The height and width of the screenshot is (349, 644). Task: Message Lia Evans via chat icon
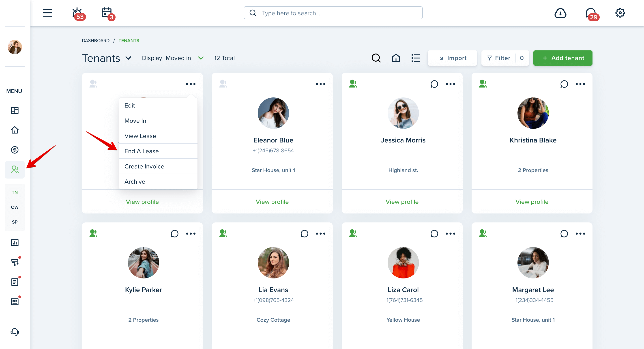304,233
